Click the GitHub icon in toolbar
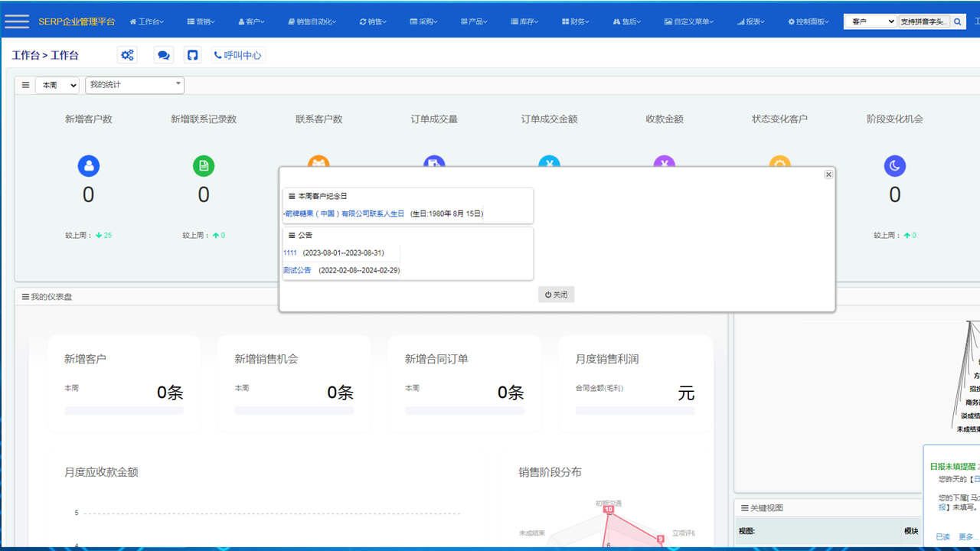Image resolution: width=980 pixels, height=551 pixels. 192,54
